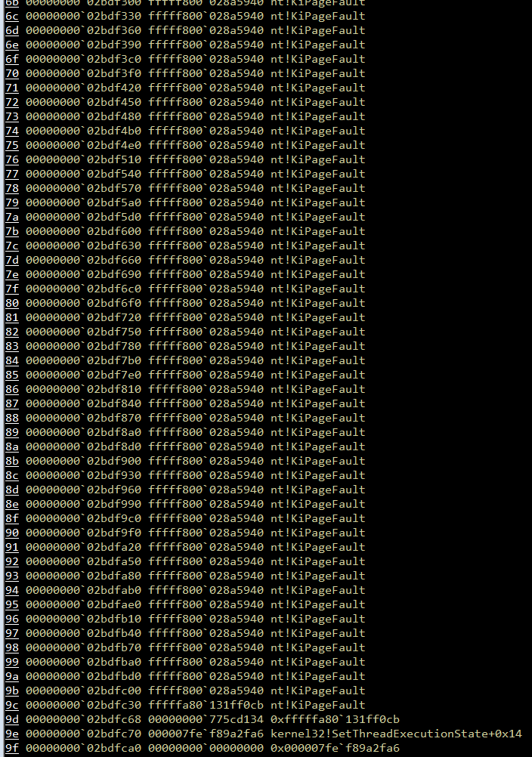Select frame 78 in call stack

tap(12, 188)
